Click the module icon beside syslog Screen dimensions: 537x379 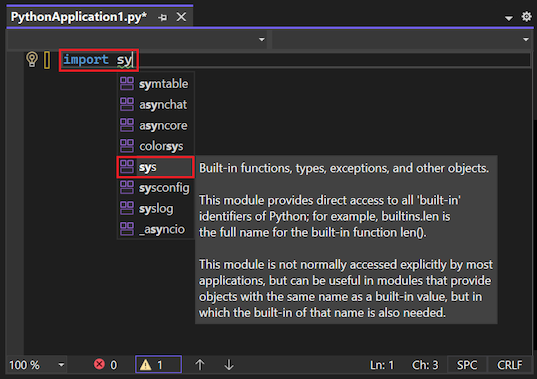pos(127,208)
